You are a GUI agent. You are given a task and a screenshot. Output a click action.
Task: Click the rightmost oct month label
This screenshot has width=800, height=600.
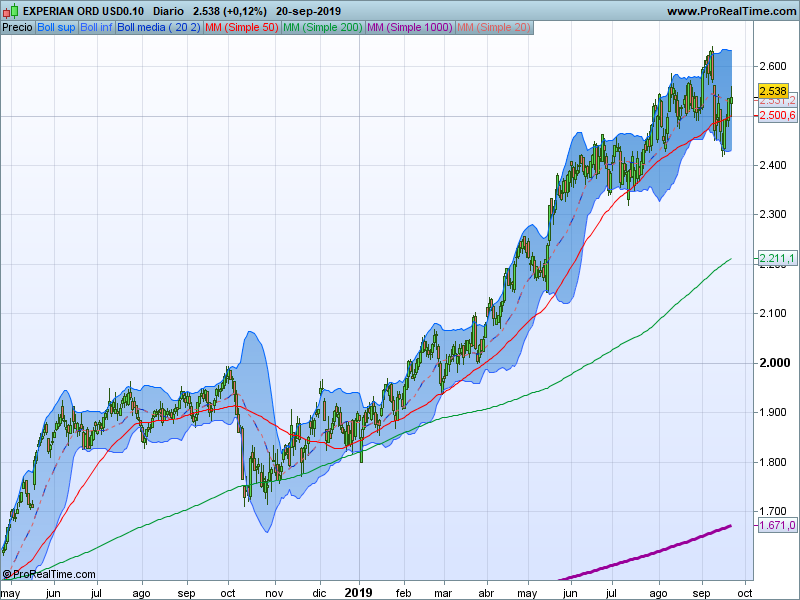(745, 593)
